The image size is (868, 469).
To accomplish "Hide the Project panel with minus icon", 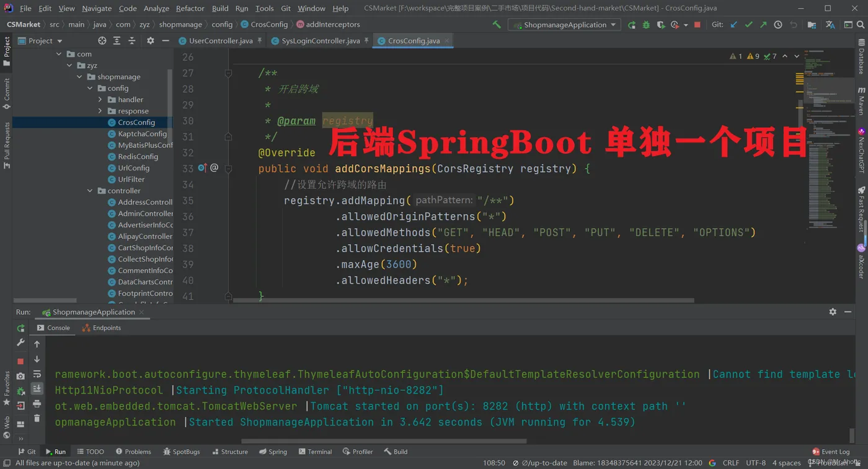I will pos(165,40).
